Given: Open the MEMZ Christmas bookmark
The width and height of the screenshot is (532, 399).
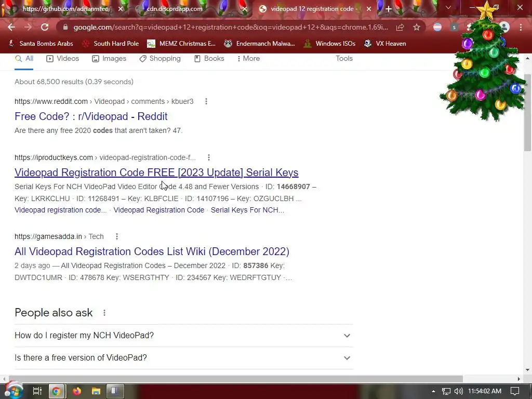Looking at the screenshot, I should 181,44.
